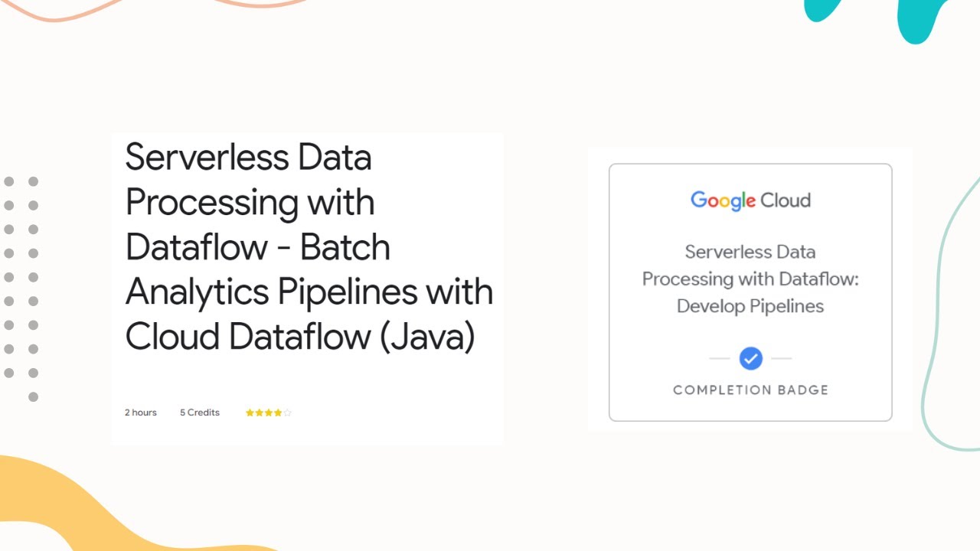The height and width of the screenshot is (551, 980).
Task: Click the fourth yellow rating star
Action: [x=278, y=412]
